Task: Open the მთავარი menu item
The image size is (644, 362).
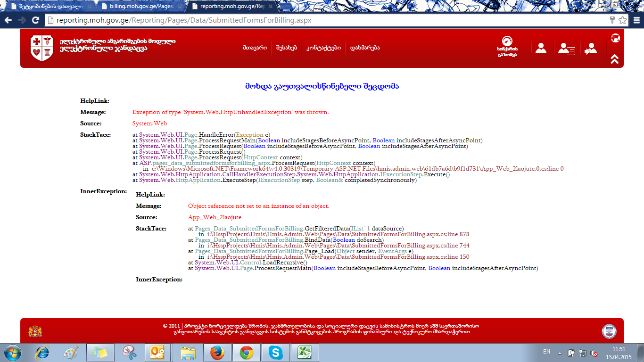Action: (x=255, y=48)
